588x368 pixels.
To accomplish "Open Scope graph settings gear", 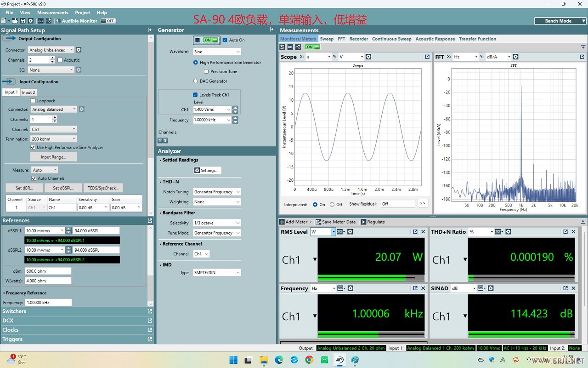I will point(368,57).
